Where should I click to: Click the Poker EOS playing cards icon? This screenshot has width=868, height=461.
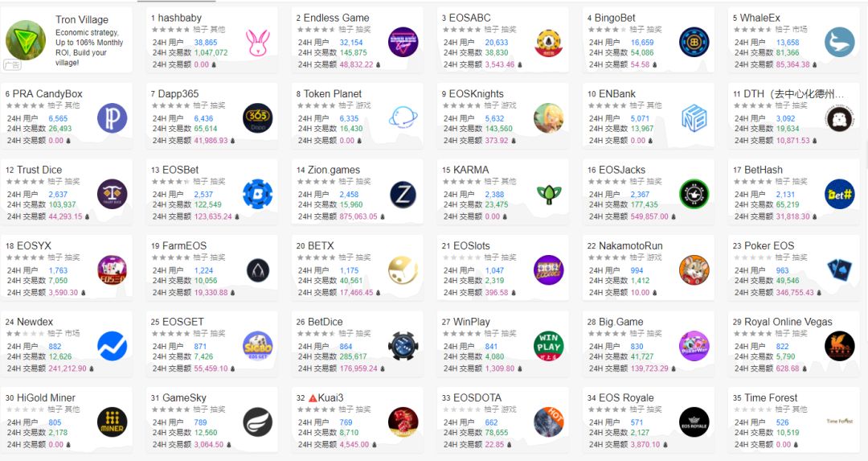pyautogui.click(x=839, y=270)
